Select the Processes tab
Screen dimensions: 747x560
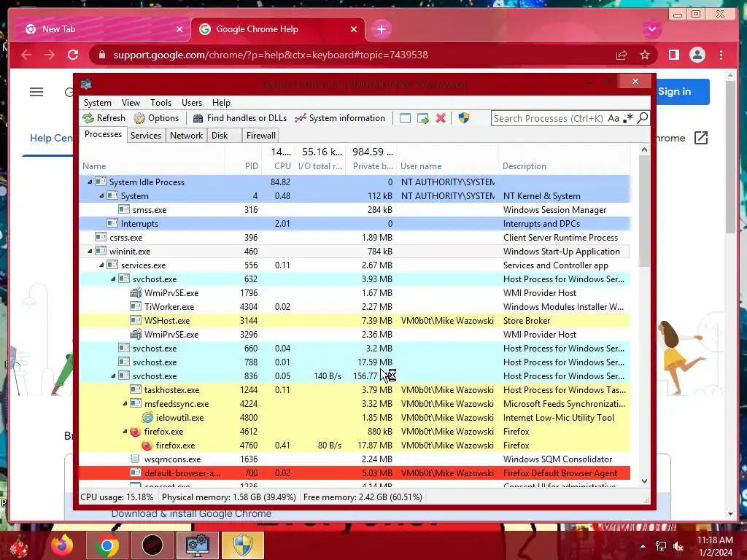click(x=103, y=134)
